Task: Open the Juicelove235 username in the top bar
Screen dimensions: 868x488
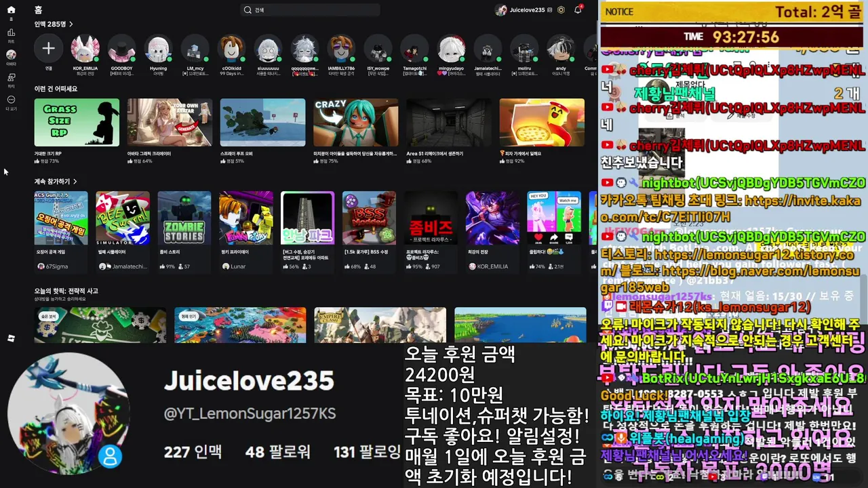Action: [528, 10]
